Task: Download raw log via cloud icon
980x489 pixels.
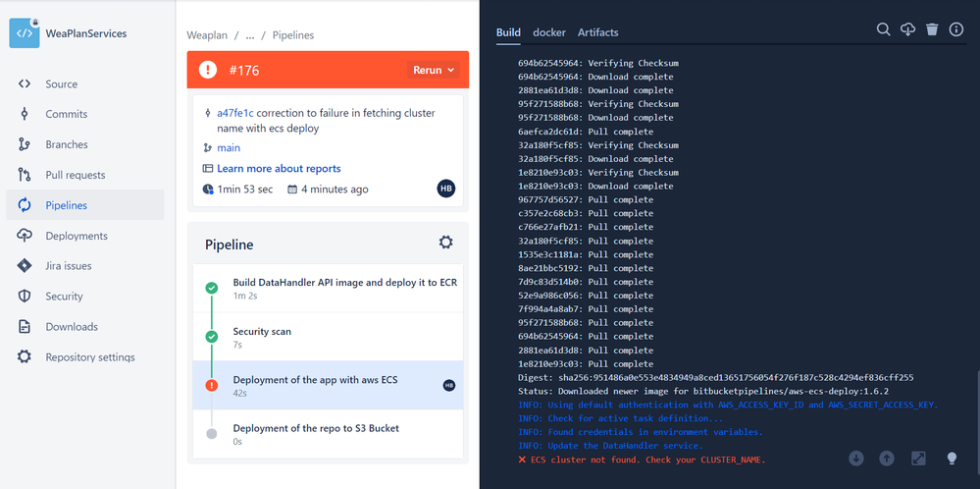Action: click(x=907, y=29)
